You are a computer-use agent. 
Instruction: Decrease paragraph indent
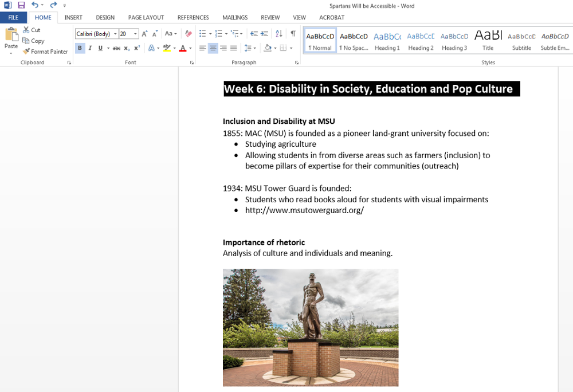[x=254, y=34]
